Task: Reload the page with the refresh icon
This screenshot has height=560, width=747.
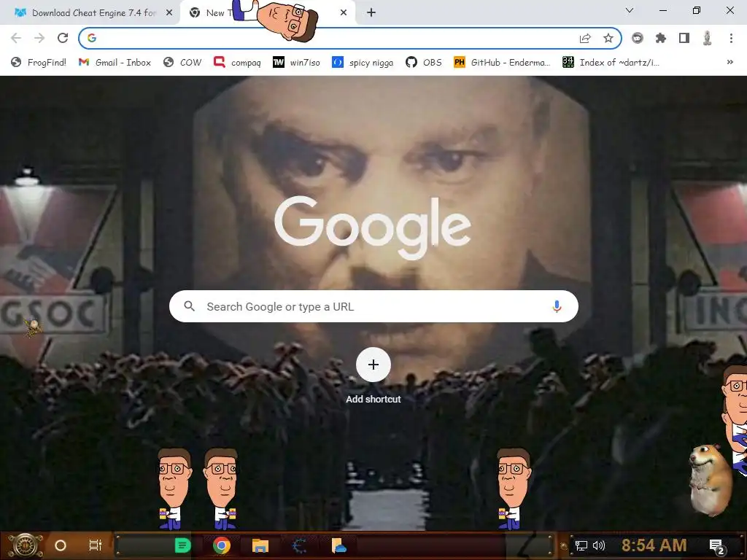Action: 63,38
